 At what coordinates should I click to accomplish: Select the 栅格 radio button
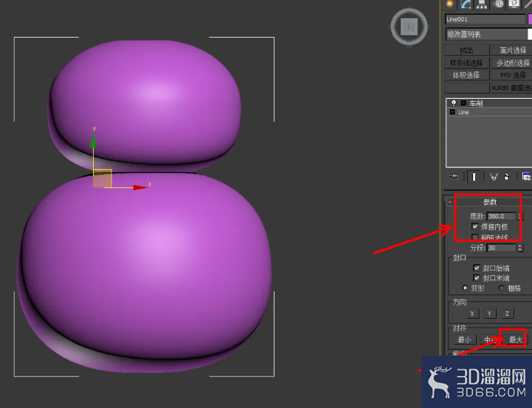(x=501, y=288)
